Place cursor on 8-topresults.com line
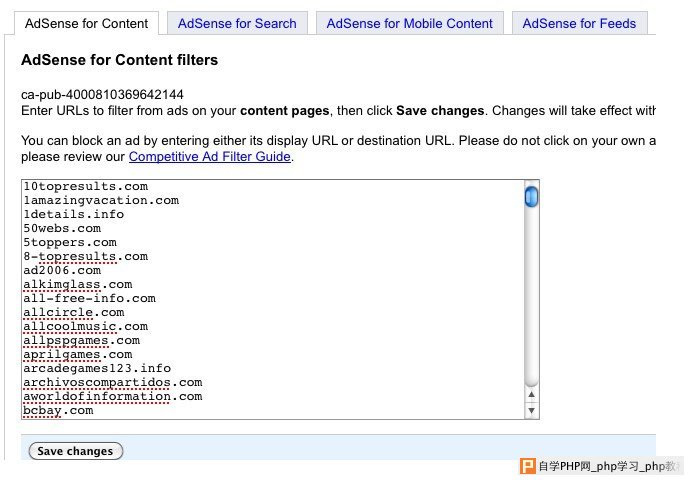 tap(85, 256)
